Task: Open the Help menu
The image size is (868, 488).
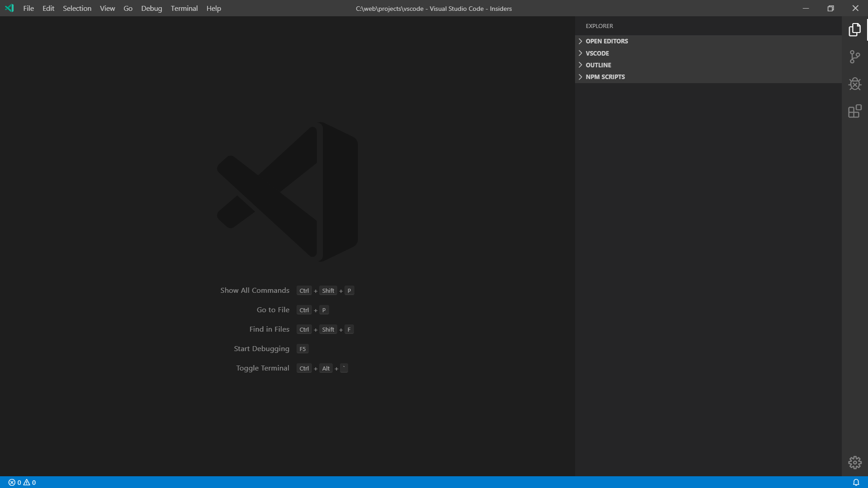Action: click(213, 8)
